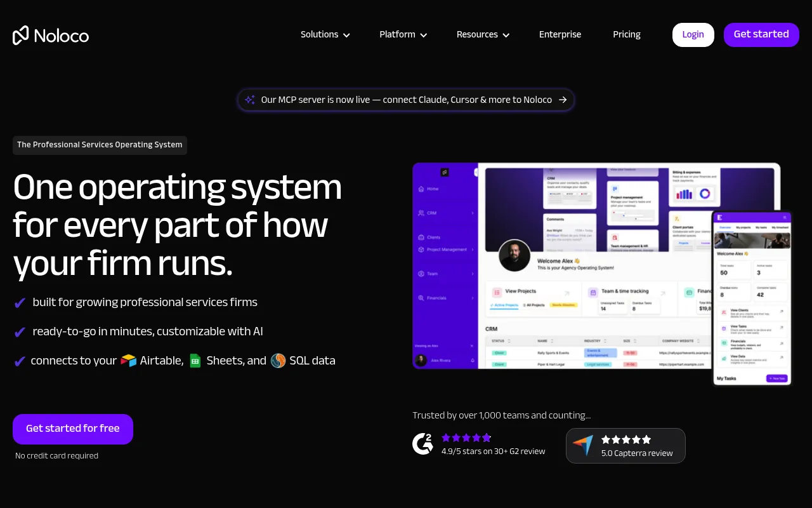The image size is (812, 508).
Task: Click the Airtable logo icon
Action: 129,361
